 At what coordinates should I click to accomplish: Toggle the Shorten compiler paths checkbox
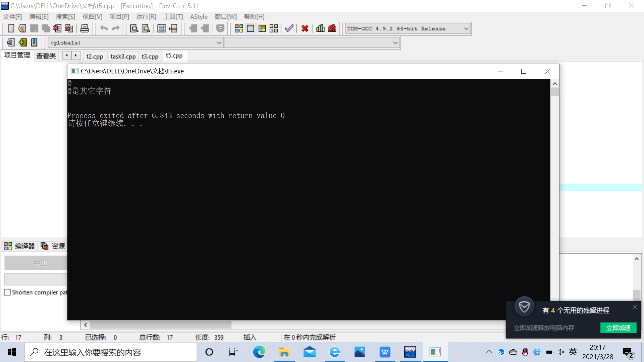pyautogui.click(x=7, y=292)
